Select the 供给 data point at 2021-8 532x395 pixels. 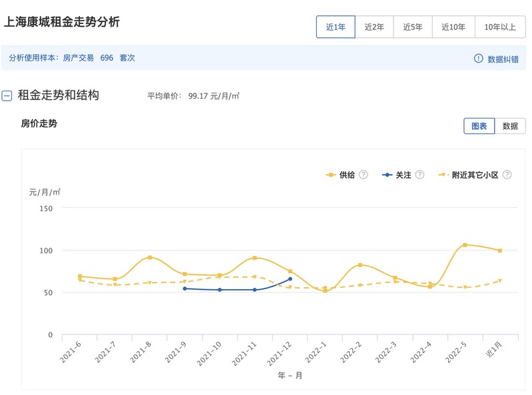point(150,257)
